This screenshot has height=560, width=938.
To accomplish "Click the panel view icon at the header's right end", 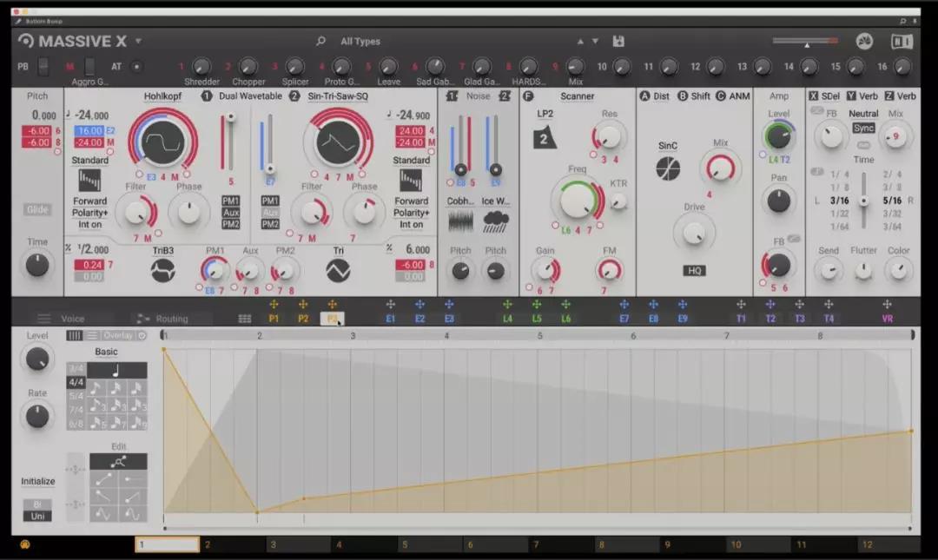I will pos(902,41).
